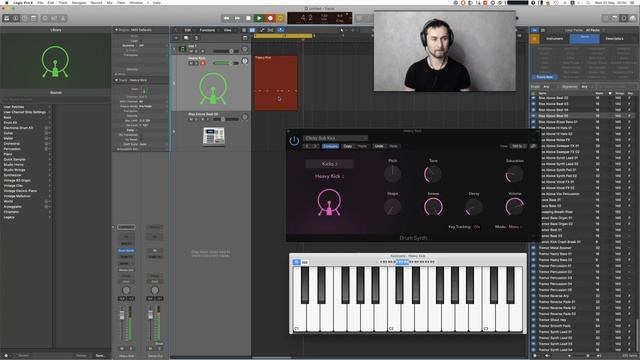This screenshot has width=640, height=360.
Task: Open the Library panel from control bar
Action: point(7,18)
